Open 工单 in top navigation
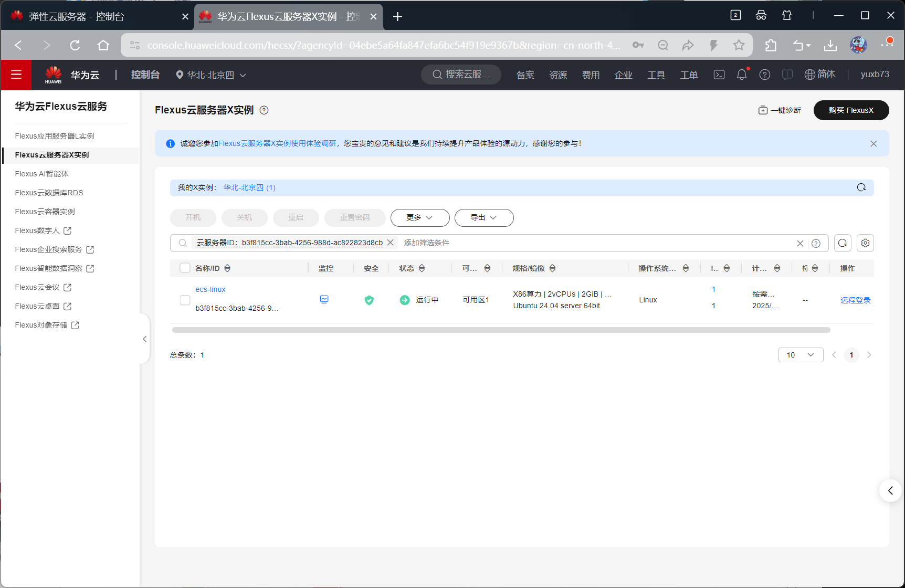Image resolution: width=905 pixels, height=588 pixels. [x=689, y=75]
